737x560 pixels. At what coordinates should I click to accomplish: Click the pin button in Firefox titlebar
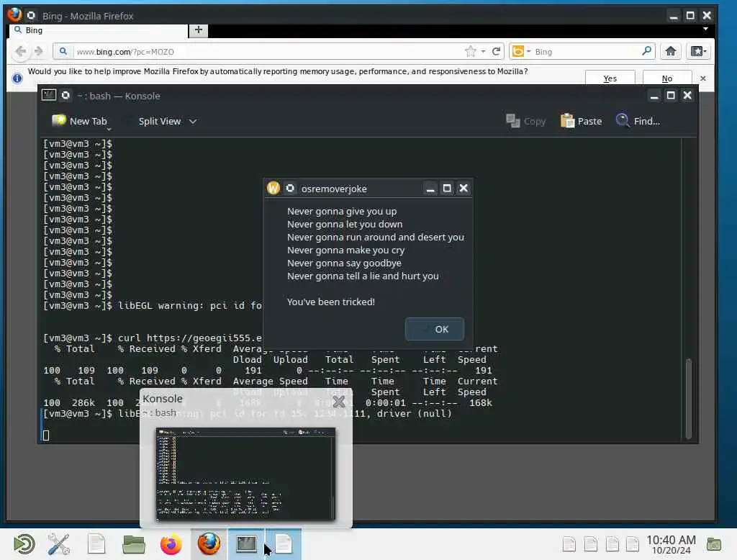pyautogui.click(x=31, y=16)
